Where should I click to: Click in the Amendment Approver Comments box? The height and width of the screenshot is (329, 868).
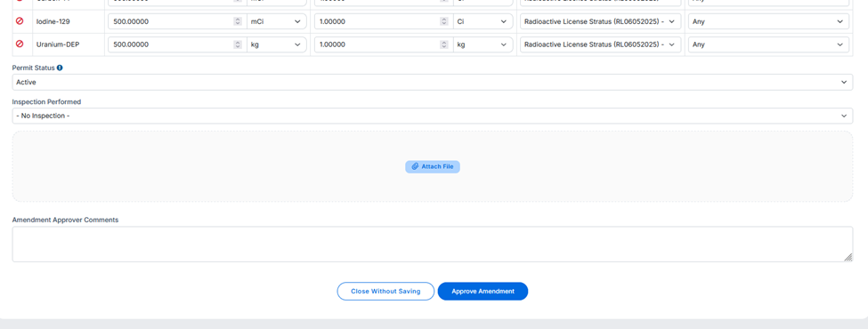pyautogui.click(x=433, y=244)
